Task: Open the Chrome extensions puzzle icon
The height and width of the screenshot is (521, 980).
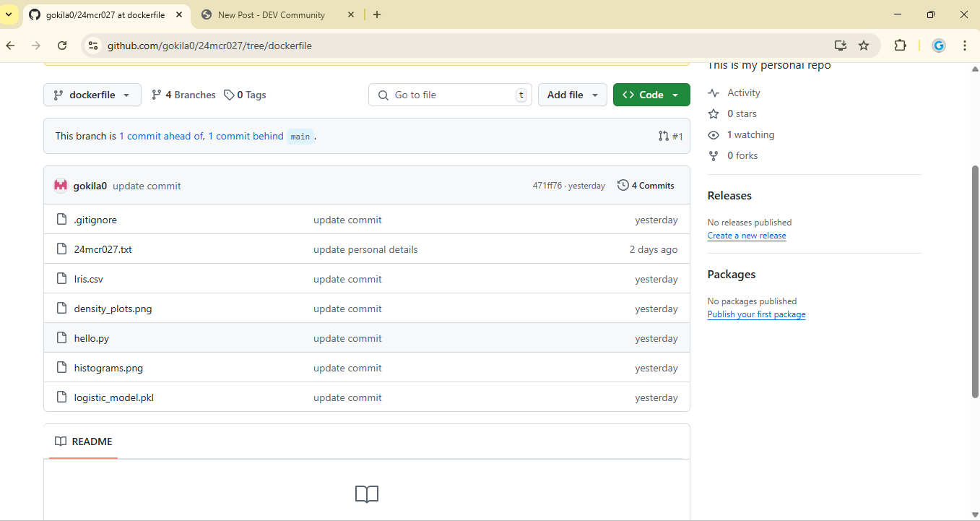Action: pos(900,46)
